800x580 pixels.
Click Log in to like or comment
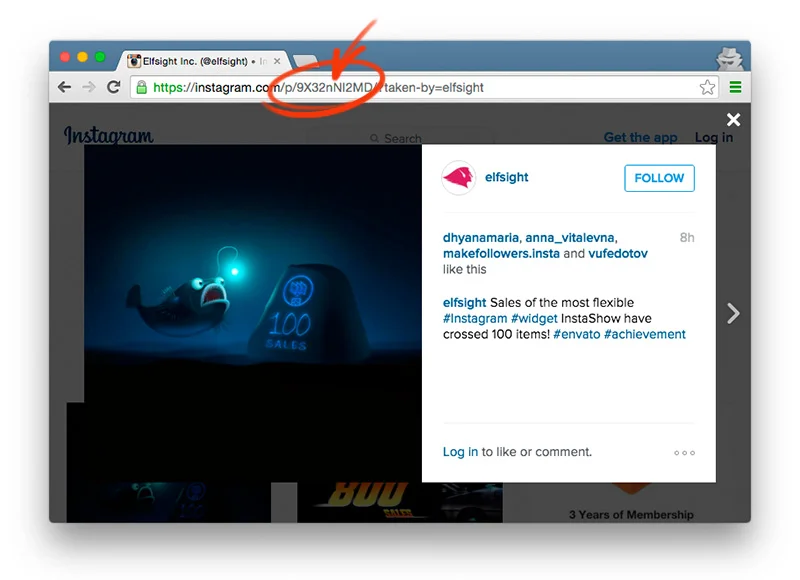point(460,452)
